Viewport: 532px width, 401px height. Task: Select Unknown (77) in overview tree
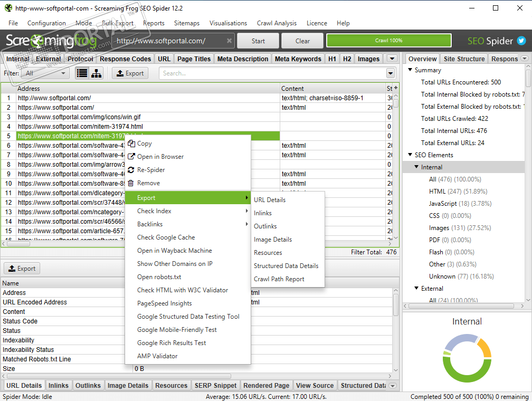point(461,276)
